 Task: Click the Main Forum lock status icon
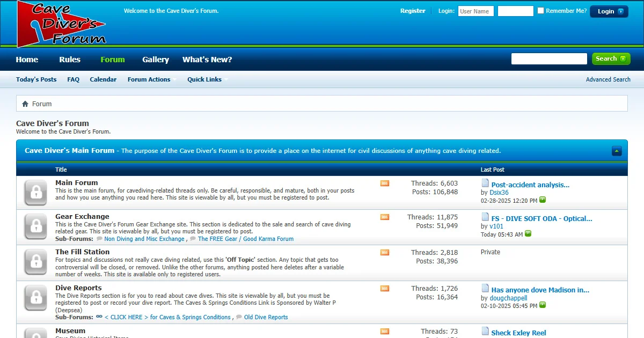[x=36, y=193]
